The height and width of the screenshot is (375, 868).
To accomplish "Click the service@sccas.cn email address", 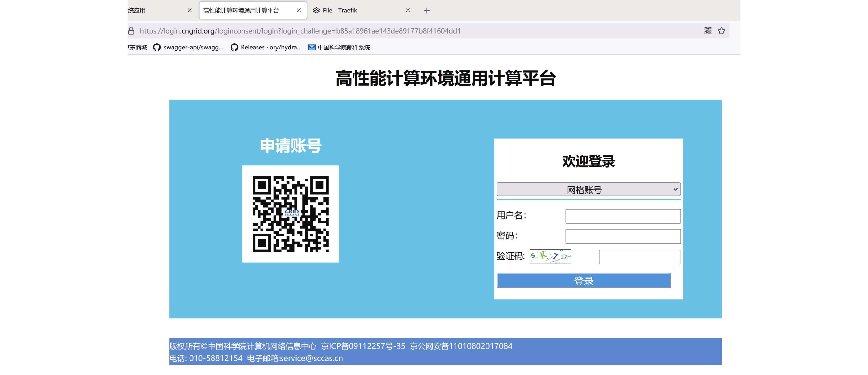I will pyautogui.click(x=311, y=358).
